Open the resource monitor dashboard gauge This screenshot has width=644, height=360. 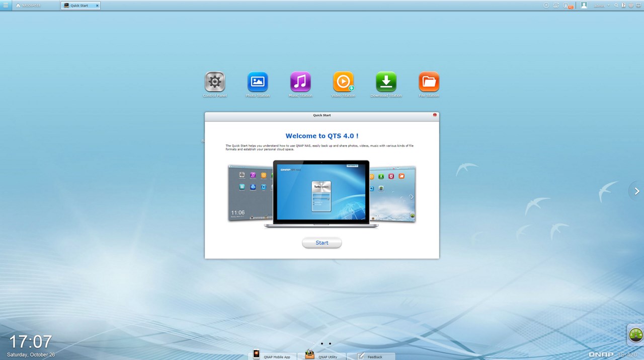click(636, 334)
